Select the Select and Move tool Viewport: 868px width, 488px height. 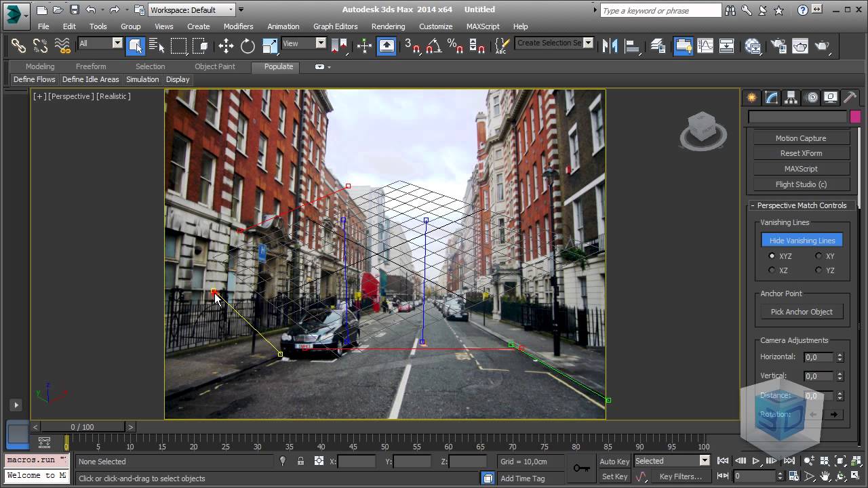tap(226, 45)
